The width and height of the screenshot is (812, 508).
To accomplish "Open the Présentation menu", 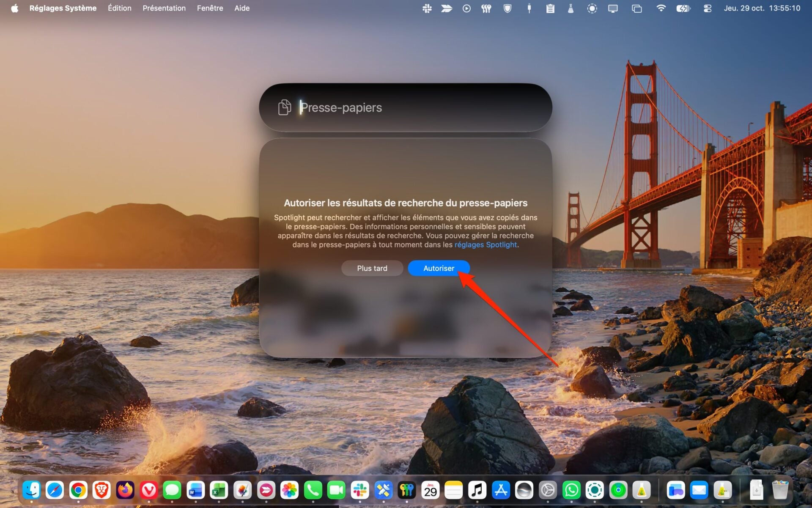I will (164, 8).
